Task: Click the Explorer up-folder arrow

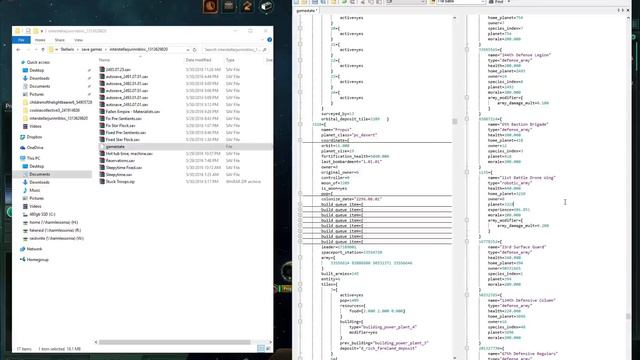Action: (x=43, y=50)
